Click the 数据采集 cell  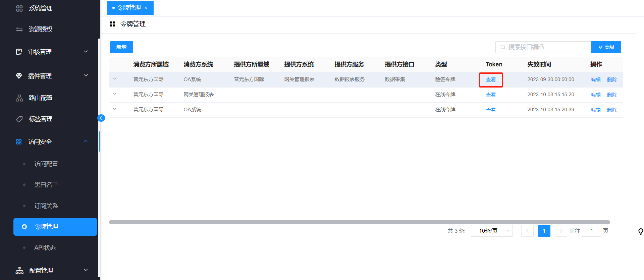pyautogui.click(x=395, y=79)
